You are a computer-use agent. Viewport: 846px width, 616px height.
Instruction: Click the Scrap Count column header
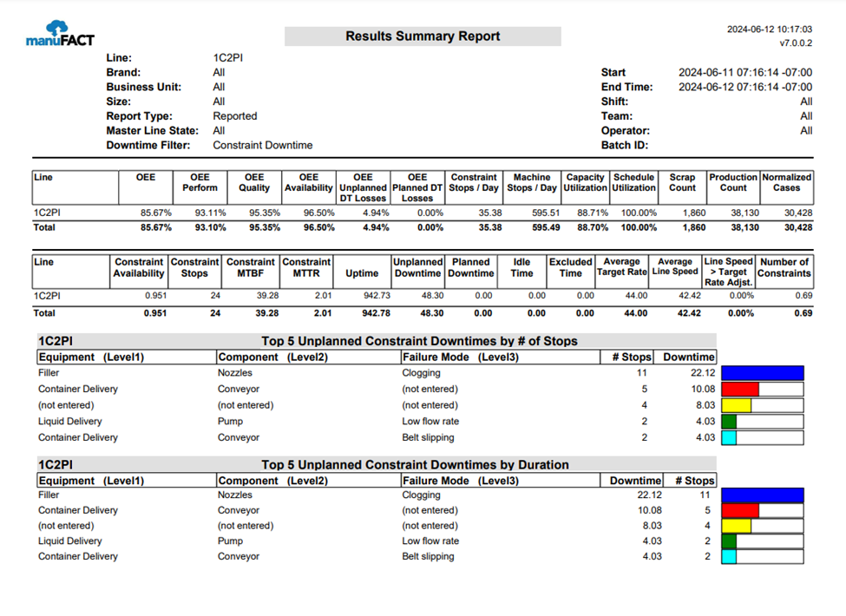(682, 182)
